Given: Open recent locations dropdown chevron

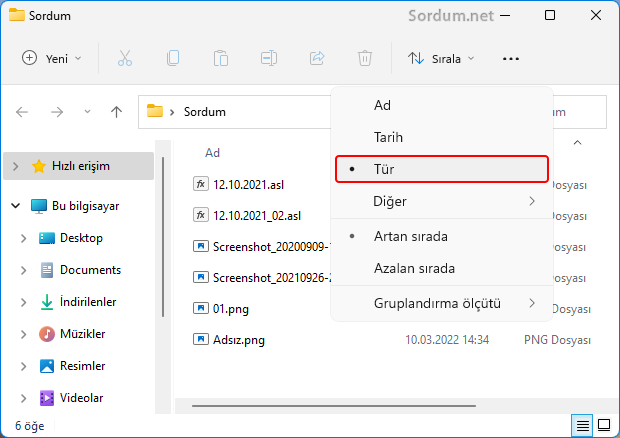Looking at the screenshot, I should [87, 112].
